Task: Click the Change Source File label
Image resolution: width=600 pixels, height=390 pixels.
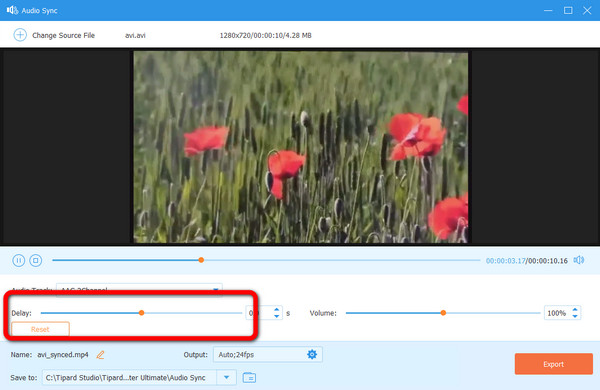Action: click(x=64, y=35)
